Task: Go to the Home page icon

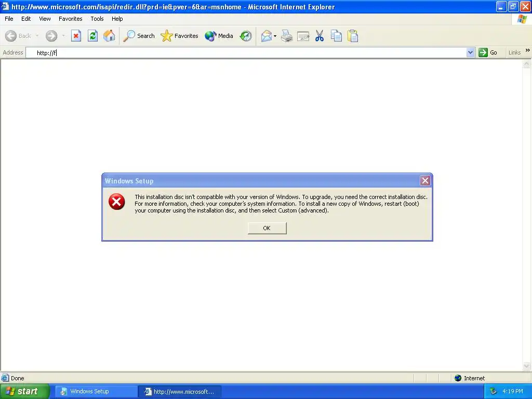Action: pos(109,36)
